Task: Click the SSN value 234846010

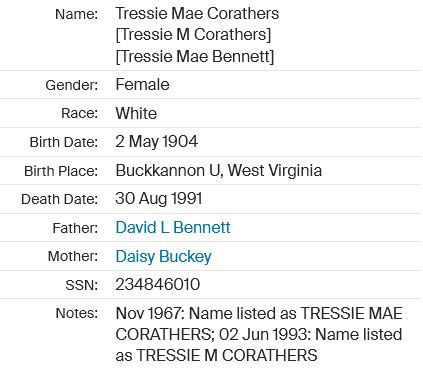Action: [x=157, y=285]
